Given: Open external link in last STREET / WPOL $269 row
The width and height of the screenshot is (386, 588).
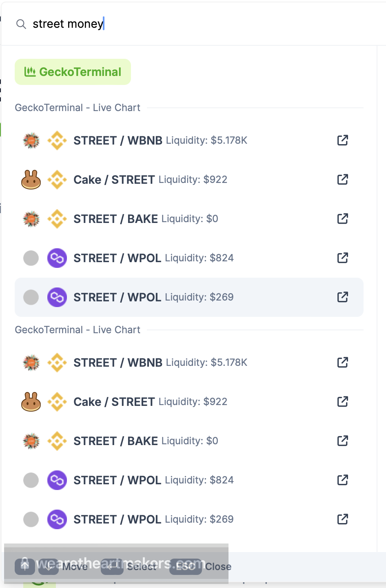Looking at the screenshot, I should [343, 519].
